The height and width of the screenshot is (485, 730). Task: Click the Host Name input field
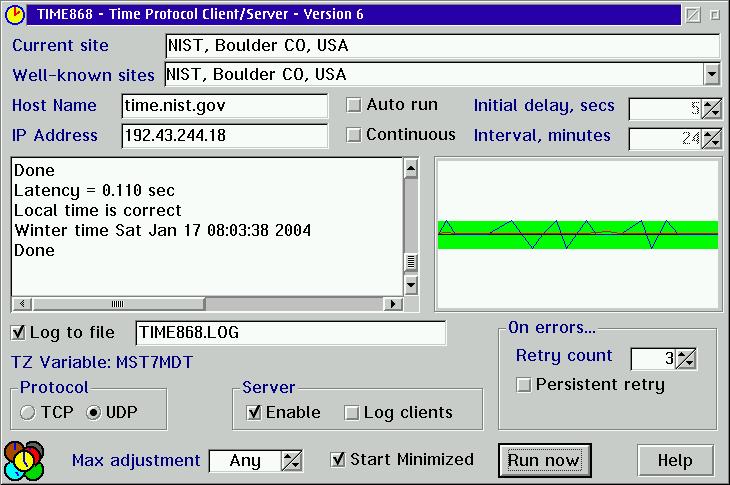pos(224,106)
